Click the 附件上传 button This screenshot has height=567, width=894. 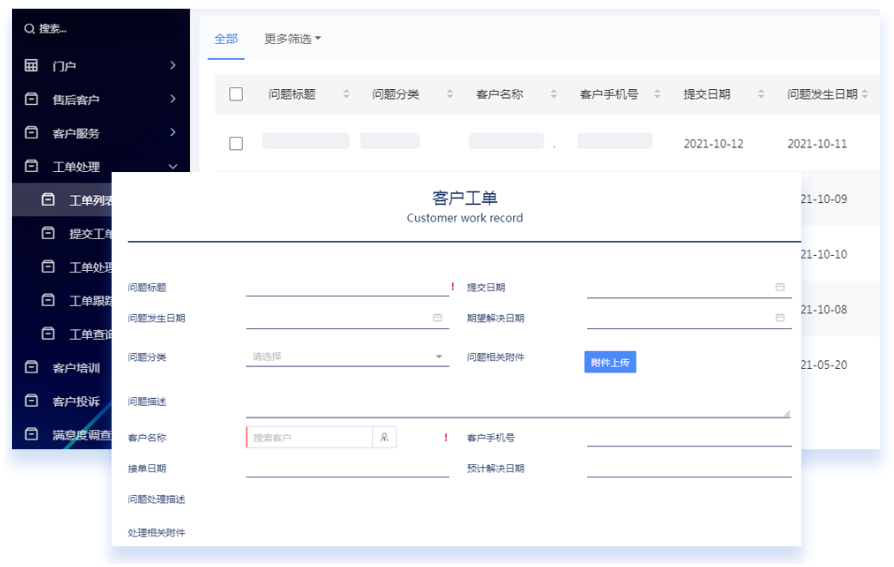[610, 362]
